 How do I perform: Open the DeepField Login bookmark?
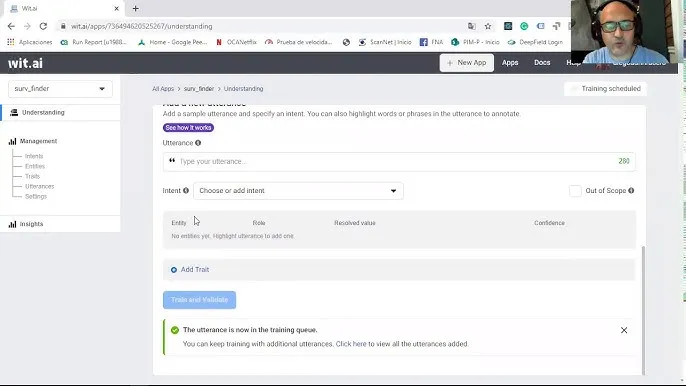[535, 42]
